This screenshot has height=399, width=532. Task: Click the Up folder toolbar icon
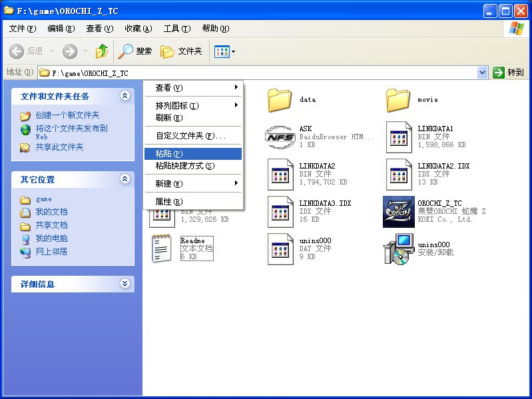coord(102,51)
